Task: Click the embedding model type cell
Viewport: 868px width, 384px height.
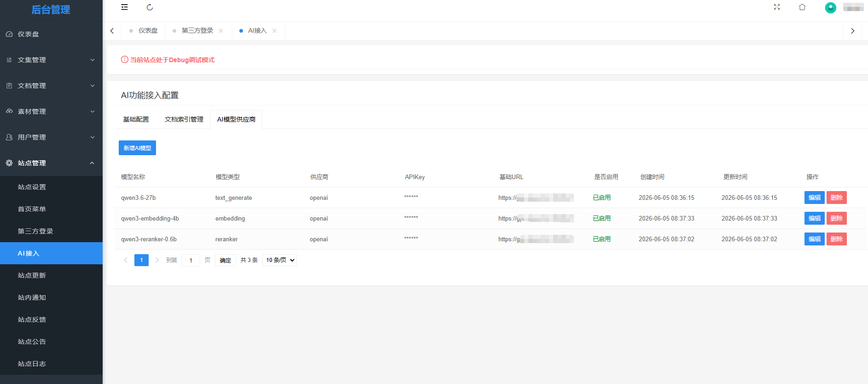Action: tap(230, 218)
